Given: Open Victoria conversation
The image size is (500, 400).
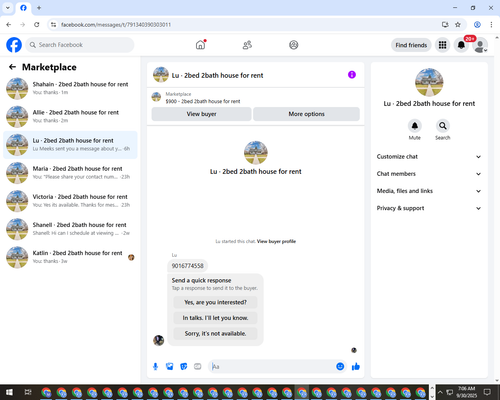Looking at the screenshot, I should [x=70, y=201].
